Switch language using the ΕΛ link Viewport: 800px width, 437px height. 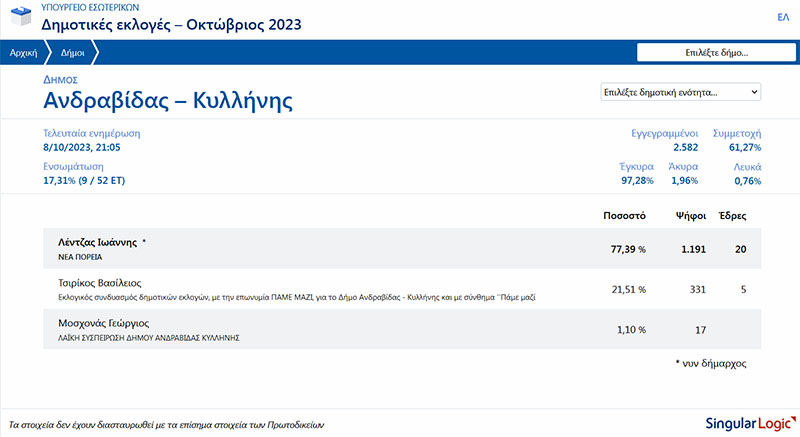click(x=783, y=17)
